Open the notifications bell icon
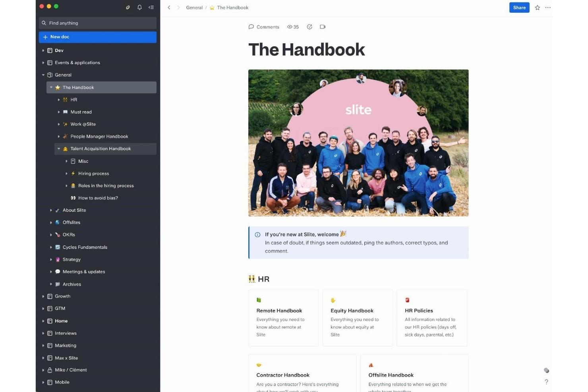588x392 pixels. [x=139, y=7]
